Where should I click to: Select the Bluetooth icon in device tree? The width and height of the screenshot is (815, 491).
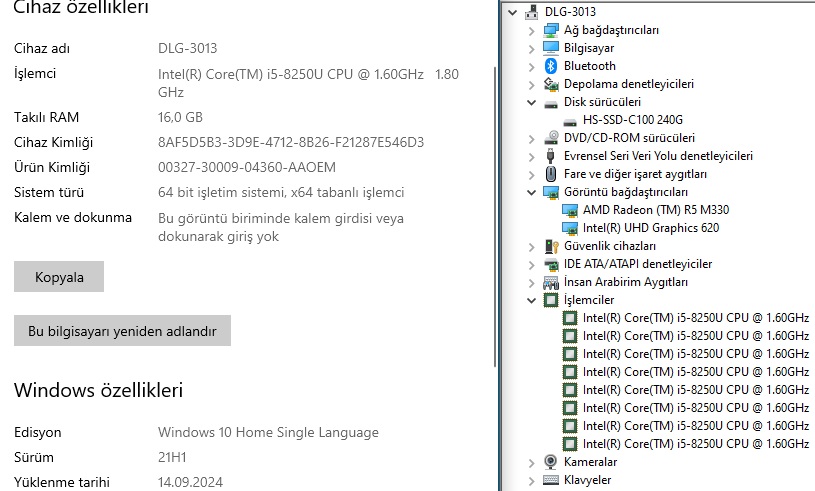coord(551,66)
